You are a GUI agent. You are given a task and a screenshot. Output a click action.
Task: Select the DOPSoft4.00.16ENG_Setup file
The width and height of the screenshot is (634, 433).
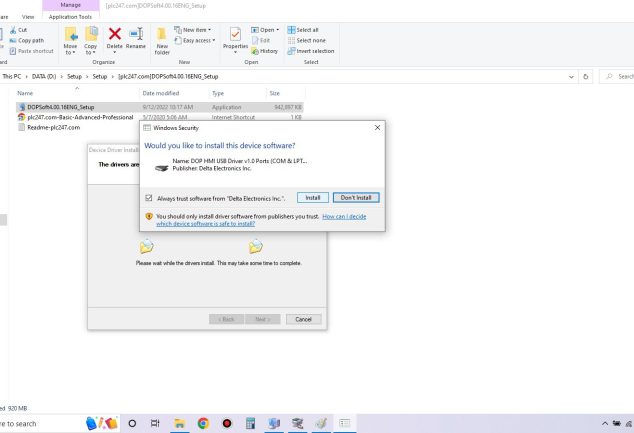[160, 107]
